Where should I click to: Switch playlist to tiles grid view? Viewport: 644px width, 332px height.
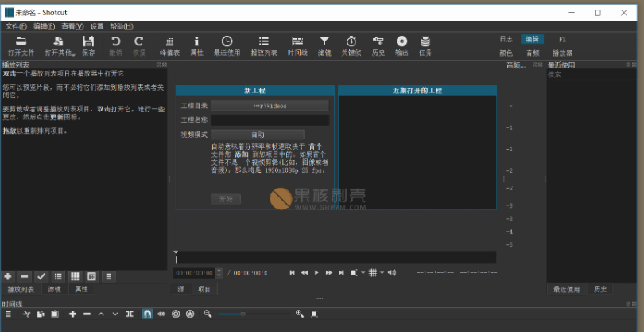click(x=75, y=276)
